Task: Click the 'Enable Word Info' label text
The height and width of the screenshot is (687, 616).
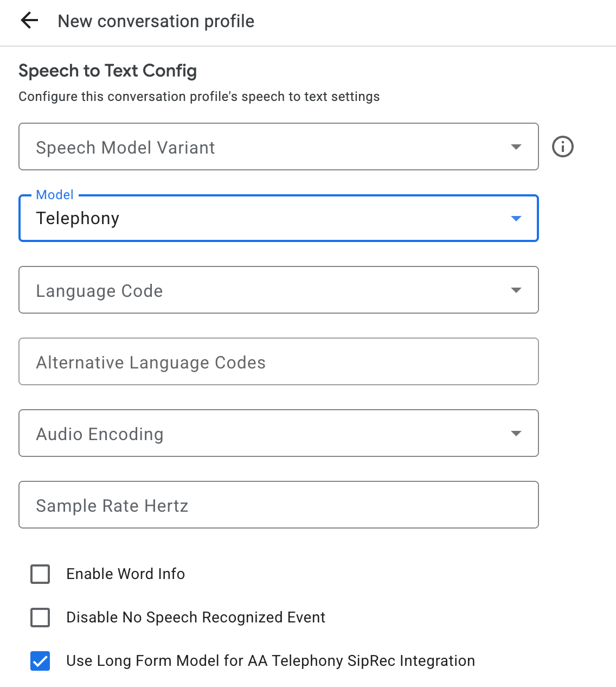Action: click(125, 574)
